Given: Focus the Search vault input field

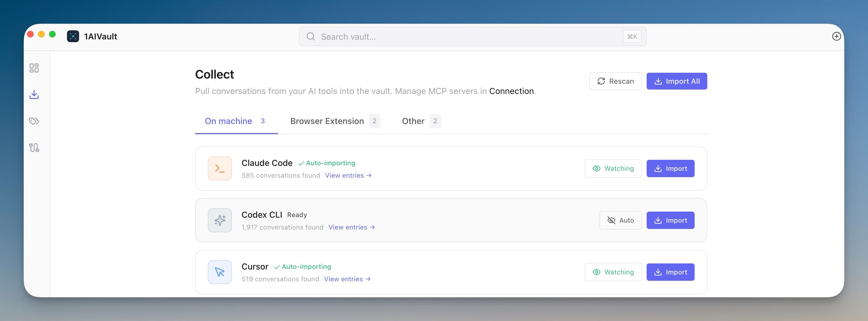Looking at the screenshot, I should (472, 36).
